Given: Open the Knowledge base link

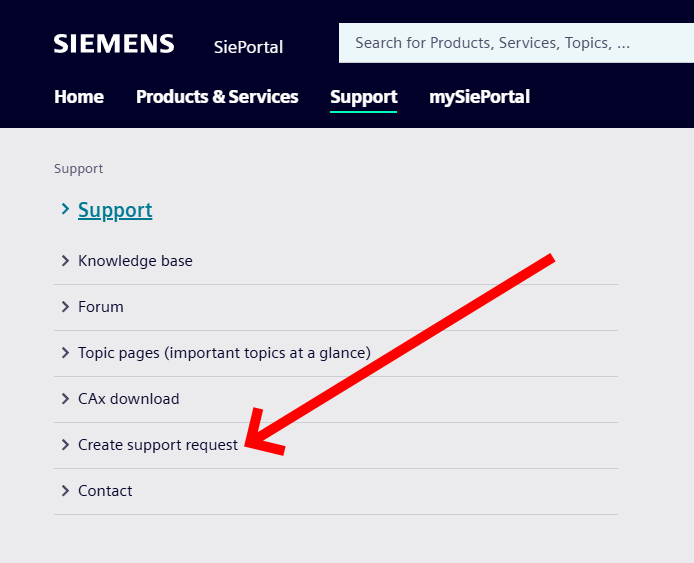Looking at the screenshot, I should pyautogui.click(x=135, y=261).
